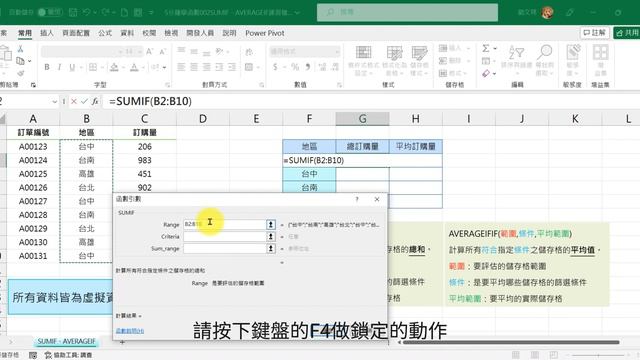Click the Range input field in dialog
This screenshot has width=640, height=360.
pyautogui.click(x=224, y=224)
